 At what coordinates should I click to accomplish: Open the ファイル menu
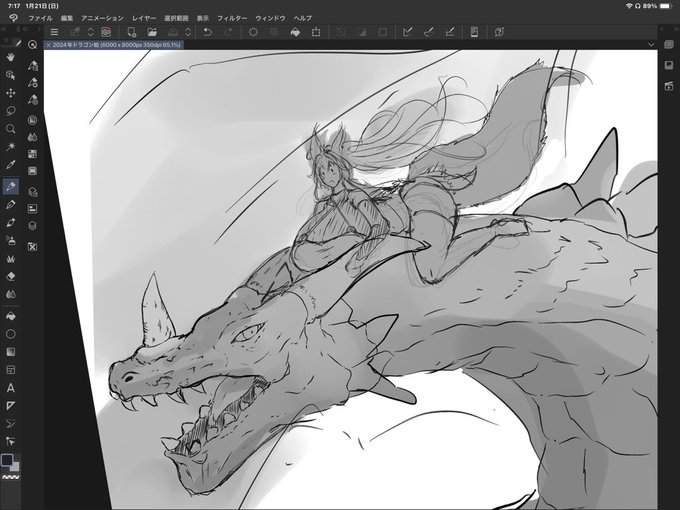click(x=40, y=18)
